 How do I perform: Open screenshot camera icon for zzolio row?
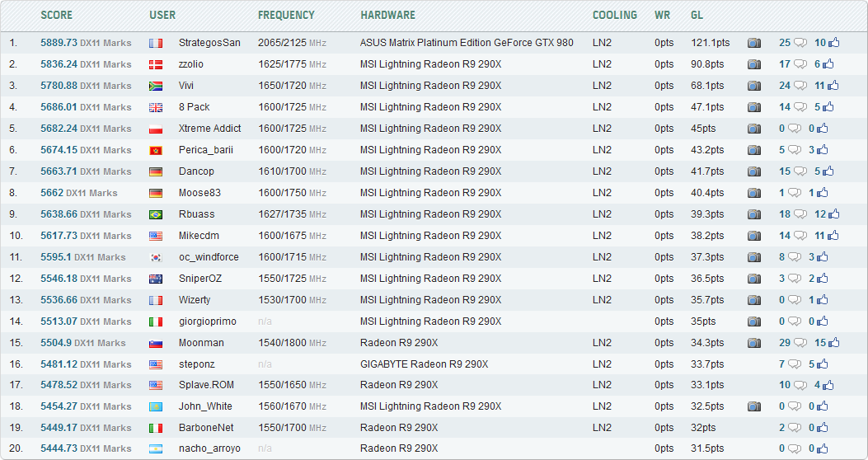coord(754,65)
